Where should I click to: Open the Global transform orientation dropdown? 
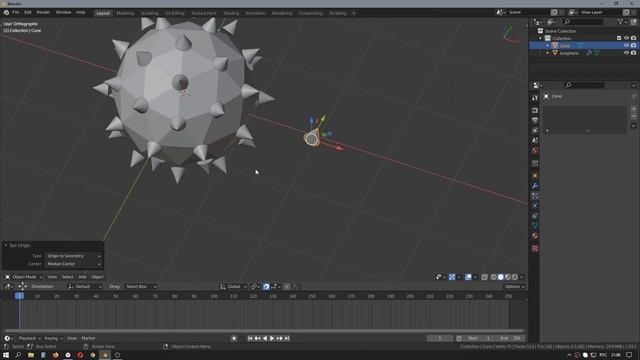tap(233, 287)
